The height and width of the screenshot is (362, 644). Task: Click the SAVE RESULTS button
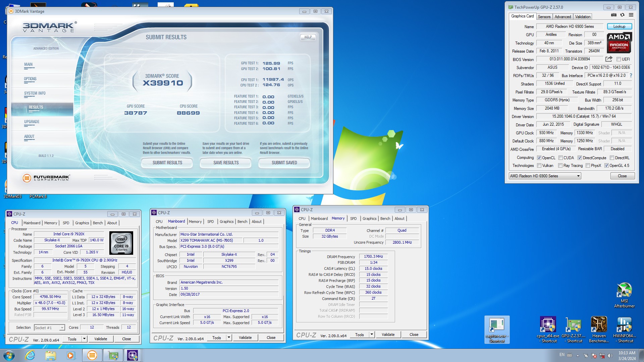point(226,163)
